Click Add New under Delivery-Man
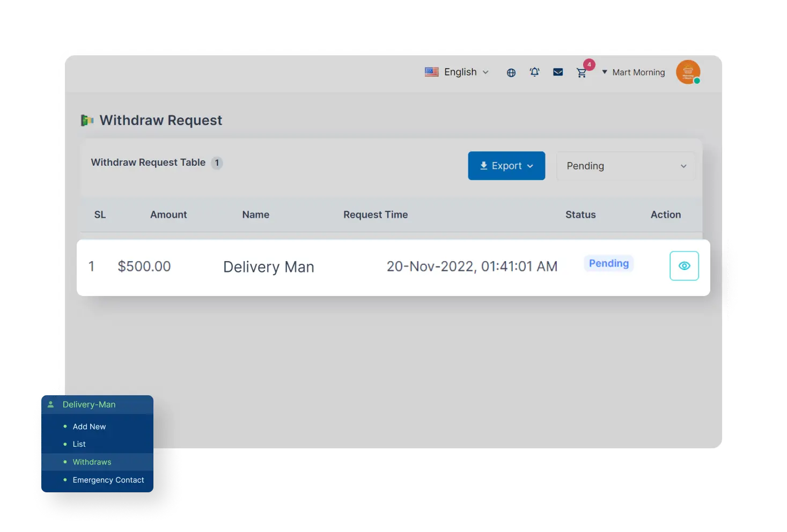This screenshot has height=532, width=787. (x=89, y=426)
